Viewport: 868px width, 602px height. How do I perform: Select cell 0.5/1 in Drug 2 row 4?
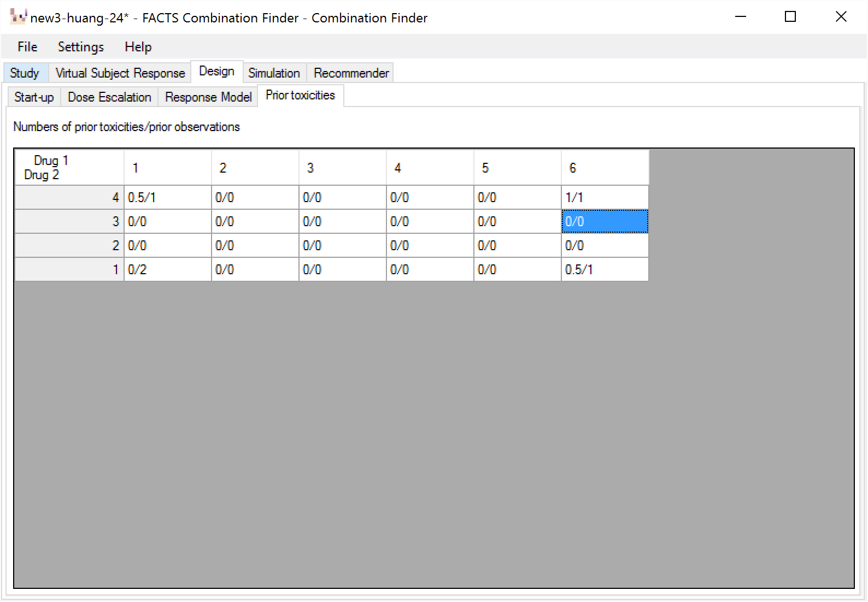tap(167, 197)
